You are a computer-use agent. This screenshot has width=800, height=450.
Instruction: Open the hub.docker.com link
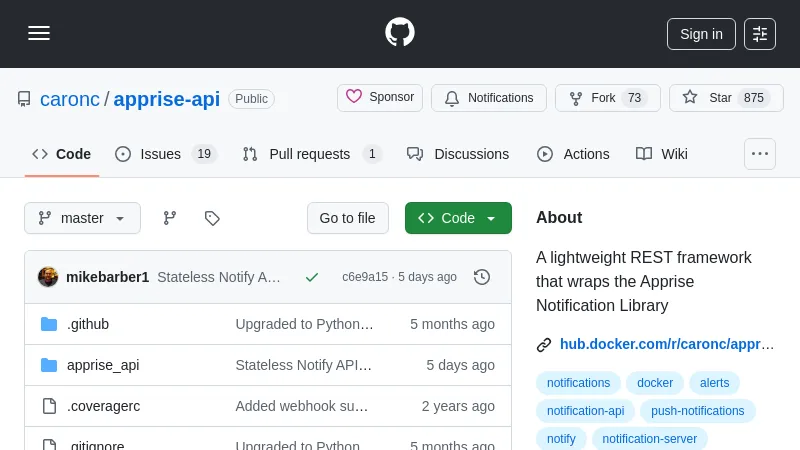point(666,344)
